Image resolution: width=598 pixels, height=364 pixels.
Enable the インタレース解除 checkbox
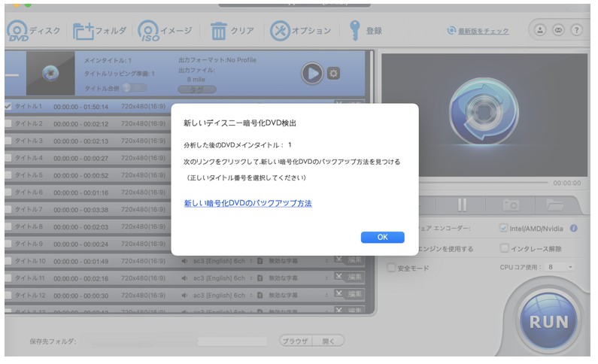point(504,248)
